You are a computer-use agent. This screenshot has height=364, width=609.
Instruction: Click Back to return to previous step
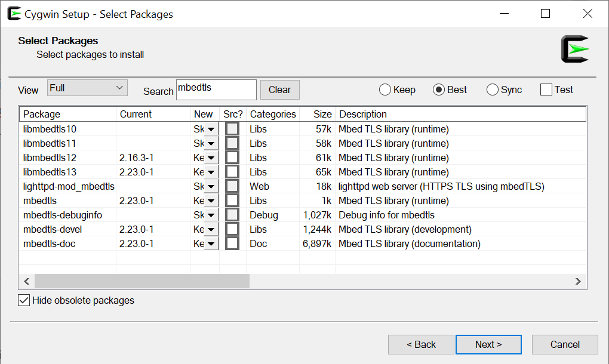tap(421, 344)
